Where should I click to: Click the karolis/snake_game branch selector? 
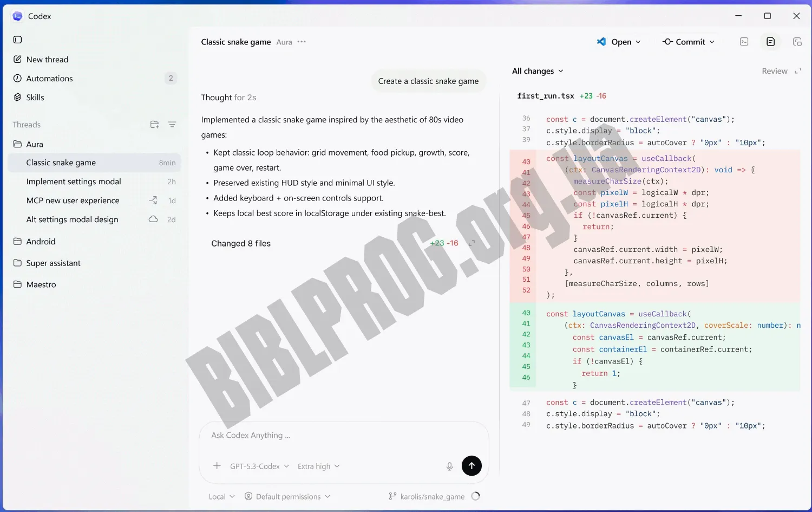427,496
